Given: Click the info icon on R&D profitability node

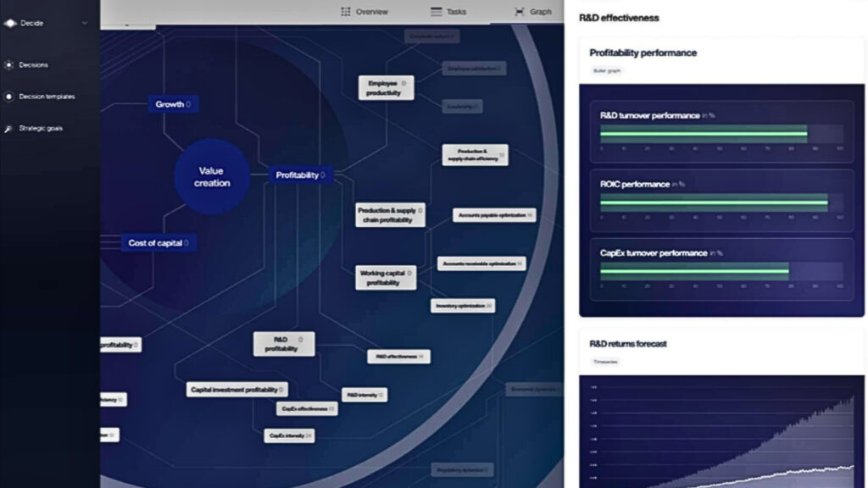Looking at the screenshot, I should click(299, 339).
